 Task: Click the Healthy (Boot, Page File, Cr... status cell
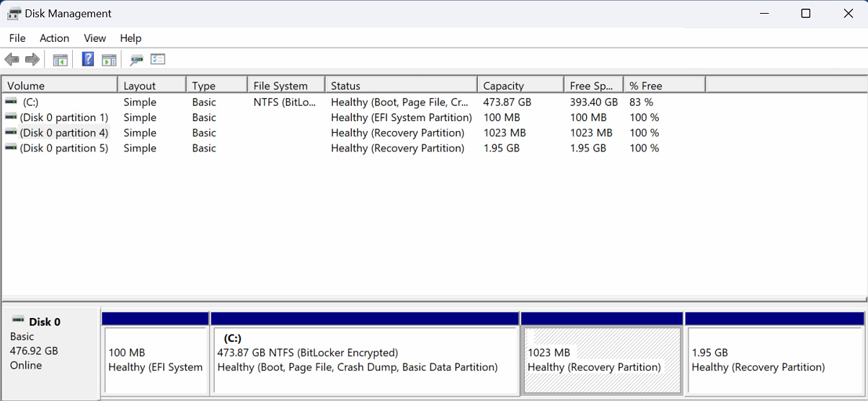click(402, 102)
